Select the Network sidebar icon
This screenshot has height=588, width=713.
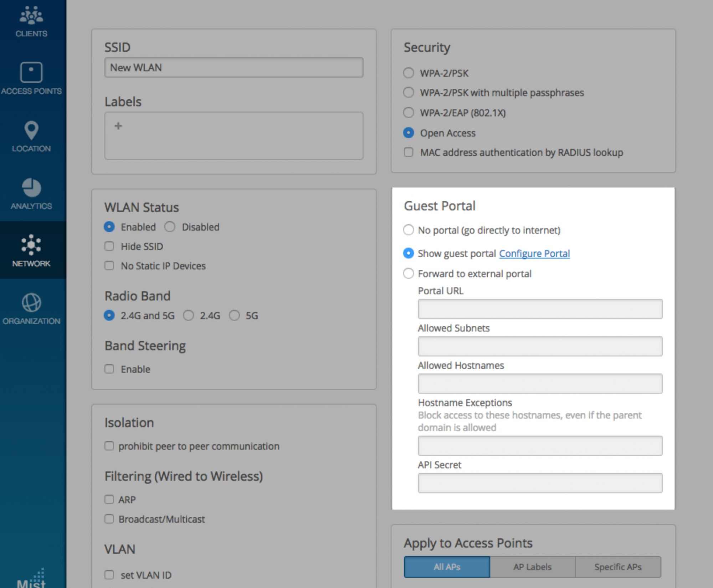pos(31,245)
